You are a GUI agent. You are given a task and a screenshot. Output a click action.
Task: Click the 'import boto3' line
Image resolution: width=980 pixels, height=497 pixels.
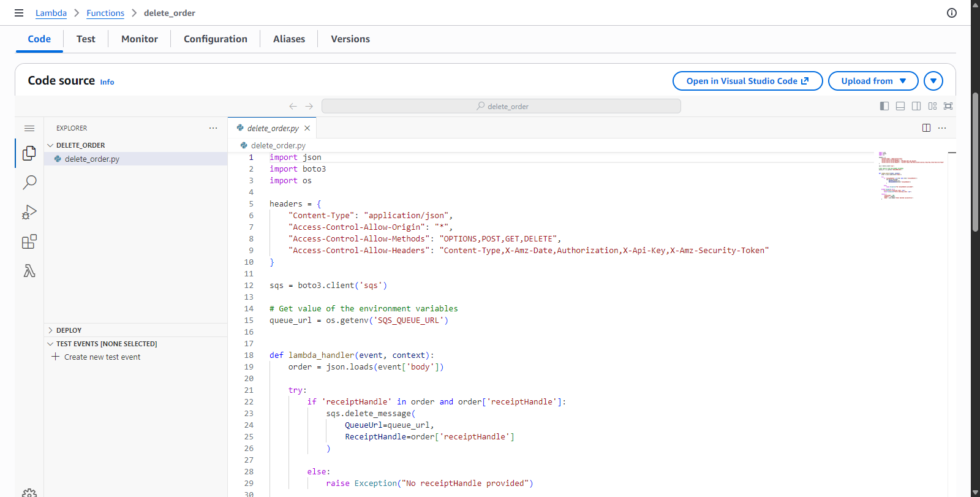(298, 169)
